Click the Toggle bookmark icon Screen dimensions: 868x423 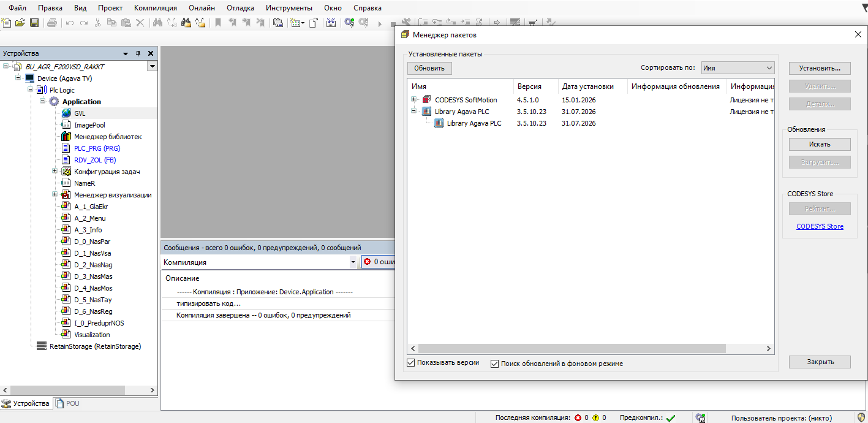click(217, 23)
